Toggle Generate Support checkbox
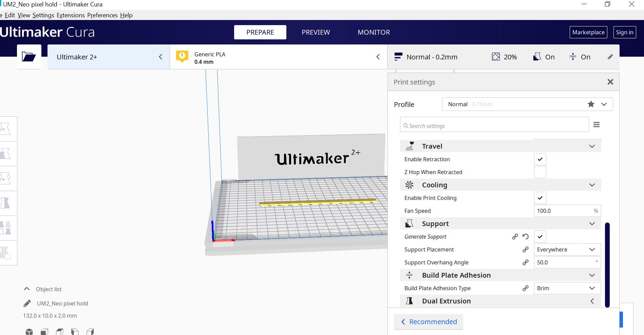 coord(540,237)
